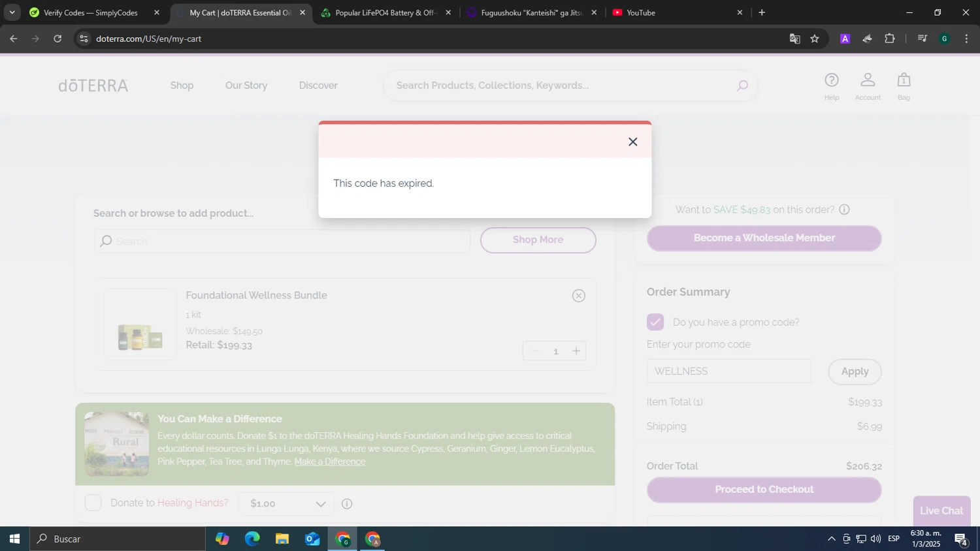Click Become a Wholesale Member button
The image size is (980, 551).
[764, 238]
